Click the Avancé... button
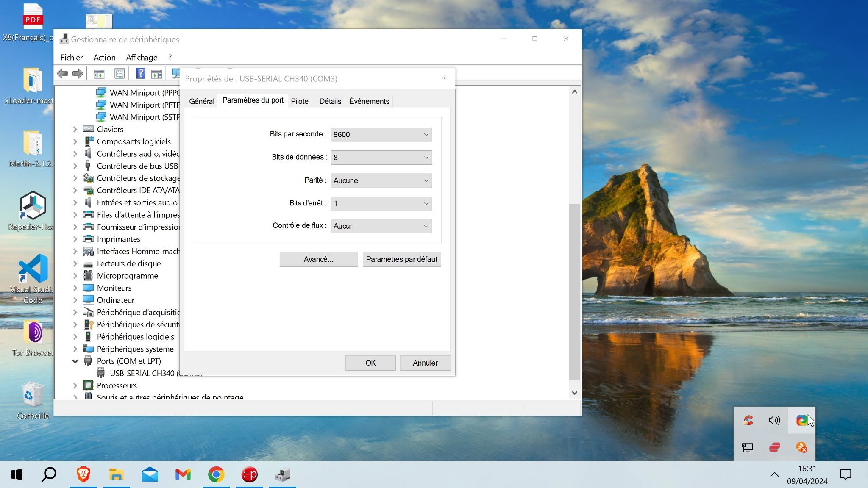 click(318, 259)
